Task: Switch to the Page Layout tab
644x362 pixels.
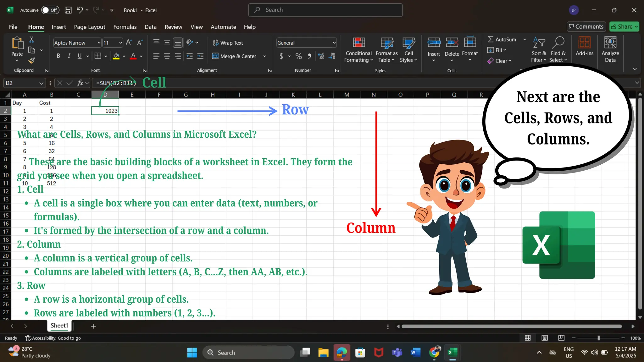Action: [x=90, y=27]
